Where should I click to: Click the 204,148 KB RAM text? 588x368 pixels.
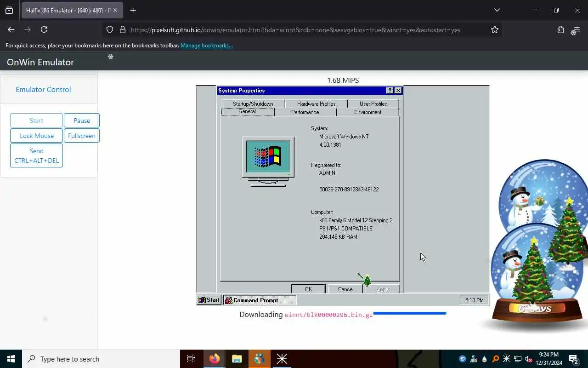pos(338,237)
